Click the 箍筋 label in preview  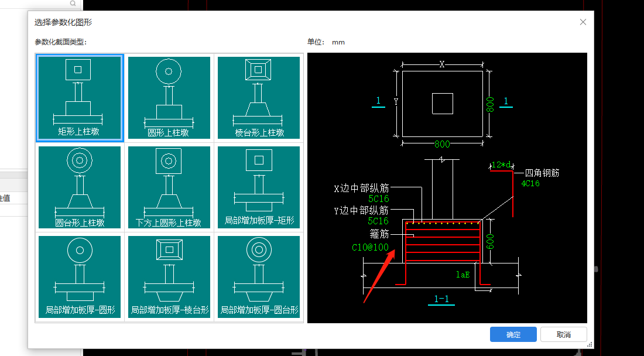379,234
